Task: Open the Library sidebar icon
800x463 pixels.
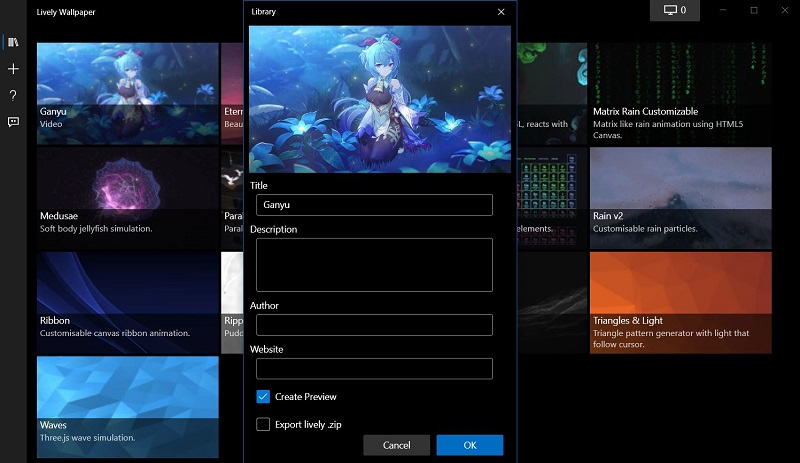Action: 13,42
